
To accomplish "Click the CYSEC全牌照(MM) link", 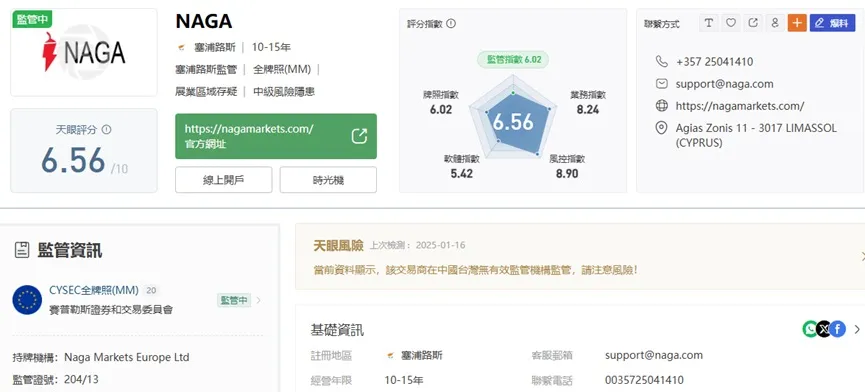I will [x=94, y=290].
